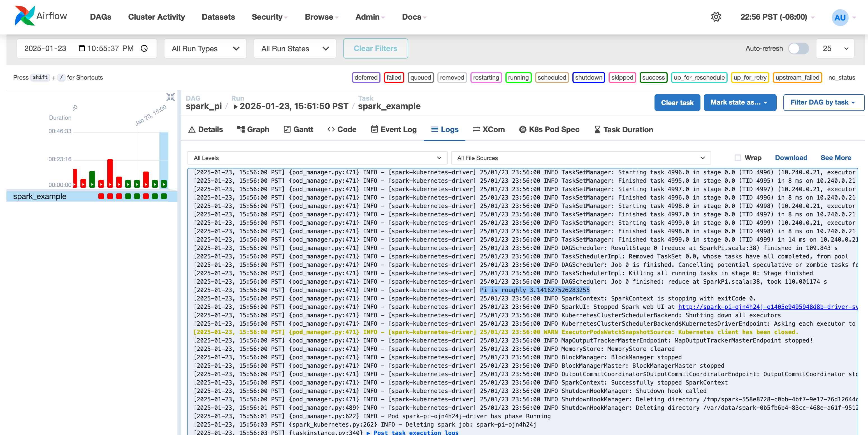868x435 pixels.
Task: Click the XCom tab arrows icon
Action: (476, 129)
